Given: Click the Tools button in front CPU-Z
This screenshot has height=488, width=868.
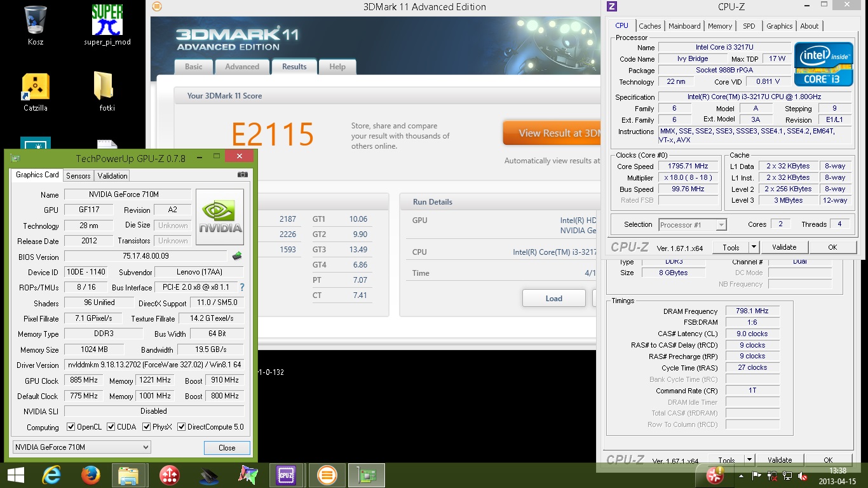Looking at the screenshot, I should [x=731, y=247].
